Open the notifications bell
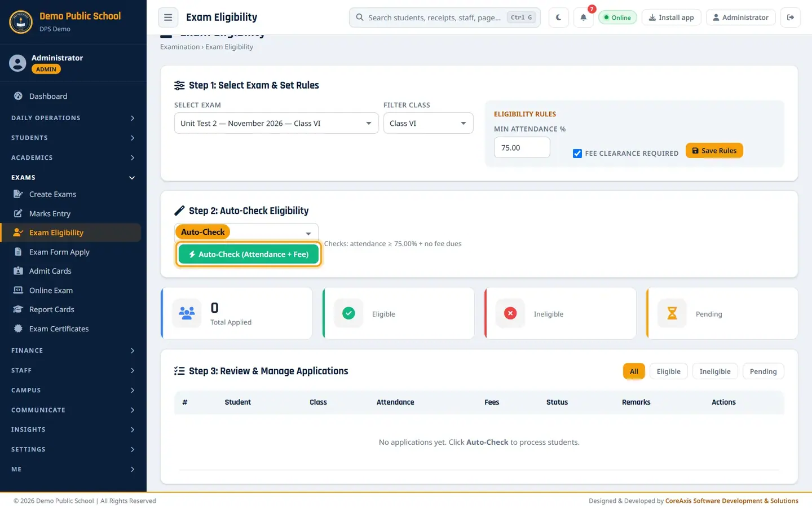Image resolution: width=812 pixels, height=508 pixels. coord(584,17)
